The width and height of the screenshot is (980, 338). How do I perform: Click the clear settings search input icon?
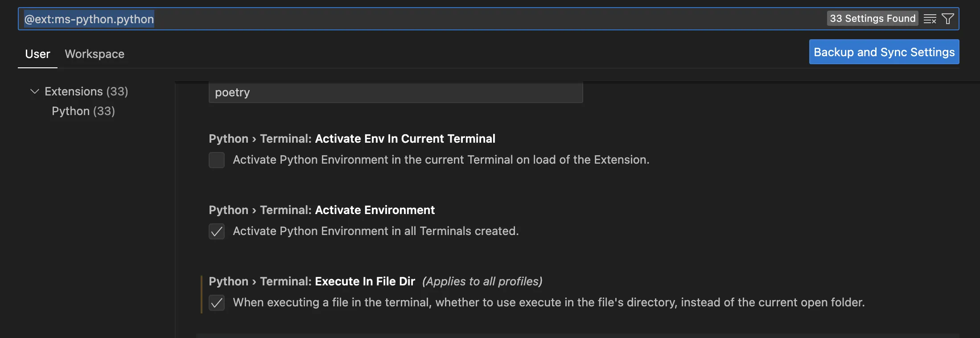tap(930, 19)
